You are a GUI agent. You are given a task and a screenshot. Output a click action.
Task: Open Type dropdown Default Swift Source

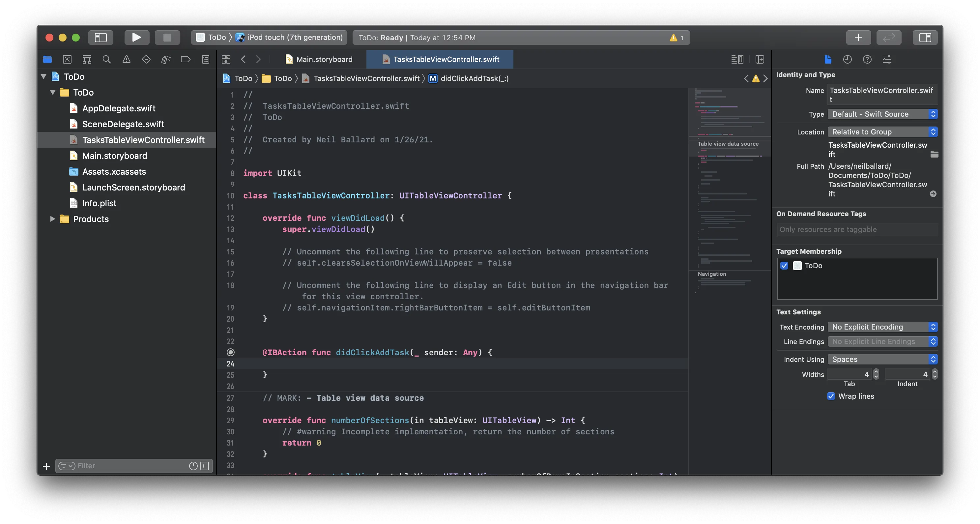click(x=882, y=114)
